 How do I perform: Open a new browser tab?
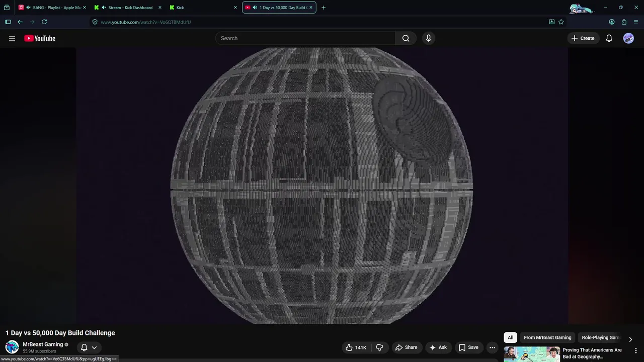(324, 8)
